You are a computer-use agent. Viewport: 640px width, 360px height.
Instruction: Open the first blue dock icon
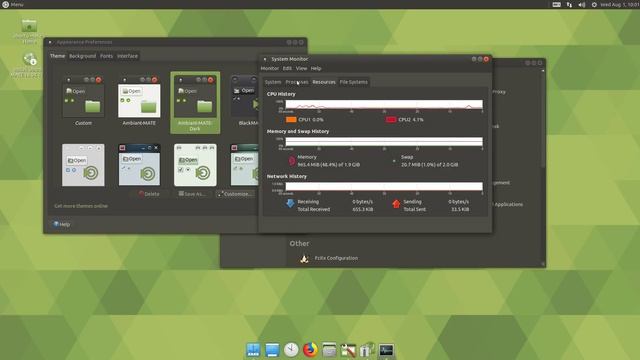253,350
